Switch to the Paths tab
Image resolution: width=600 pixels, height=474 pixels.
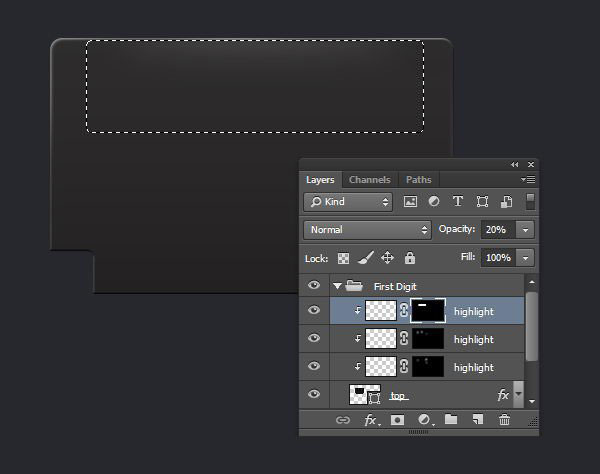[419, 179]
